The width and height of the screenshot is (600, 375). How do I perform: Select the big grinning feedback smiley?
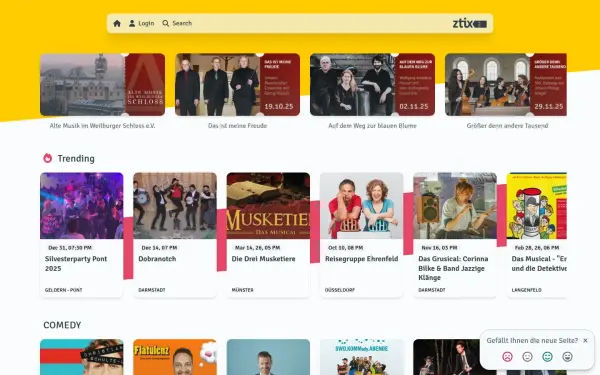click(567, 357)
